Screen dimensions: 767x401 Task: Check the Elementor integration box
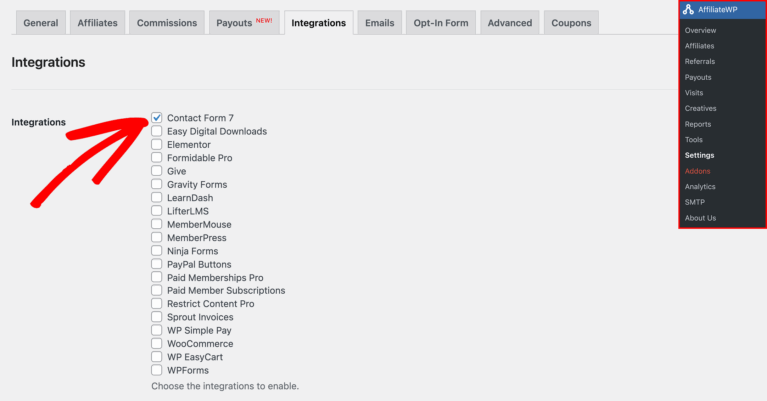157,145
